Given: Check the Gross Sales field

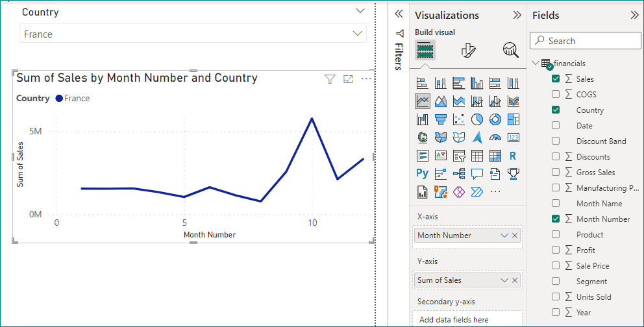Looking at the screenshot, I should pyautogui.click(x=556, y=173).
